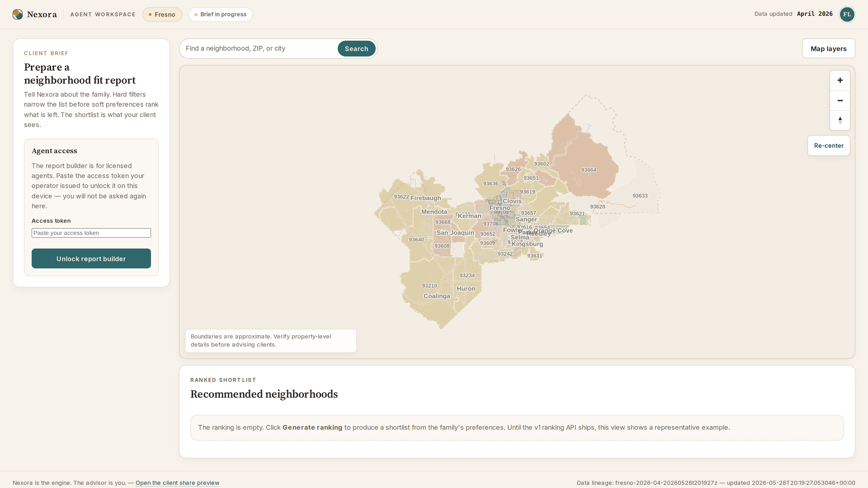Click the boundaries are approximate notice
The height and width of the screenshot is (488, 868).
tap(270, 341)
